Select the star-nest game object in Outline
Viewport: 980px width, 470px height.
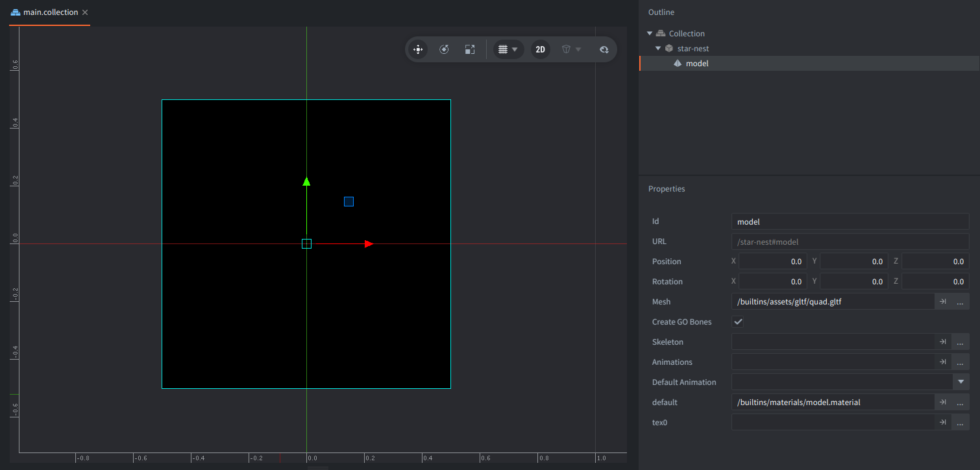(x=809, y=49)
